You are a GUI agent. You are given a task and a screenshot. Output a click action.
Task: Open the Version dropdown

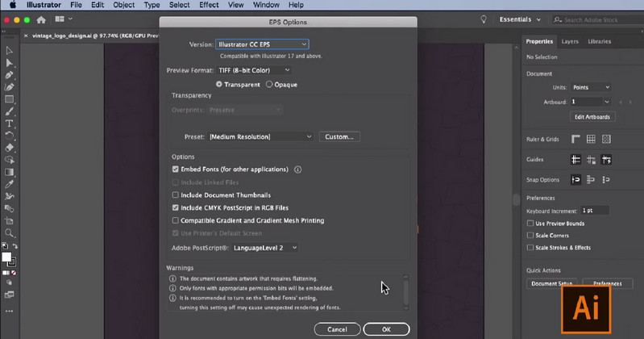[262, 44]
